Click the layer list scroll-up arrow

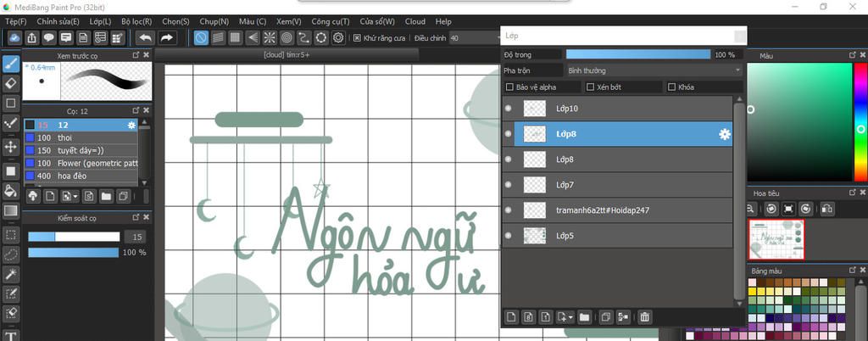pos(738,99)
